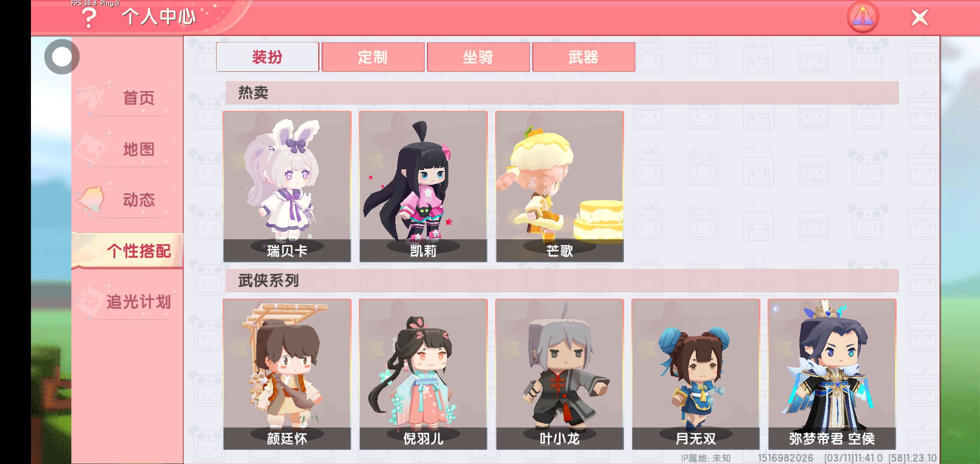Viewport: 980px width, 464px height.
Task: Switch to the 装扮 tab
Action: click(x=267, y=57)
